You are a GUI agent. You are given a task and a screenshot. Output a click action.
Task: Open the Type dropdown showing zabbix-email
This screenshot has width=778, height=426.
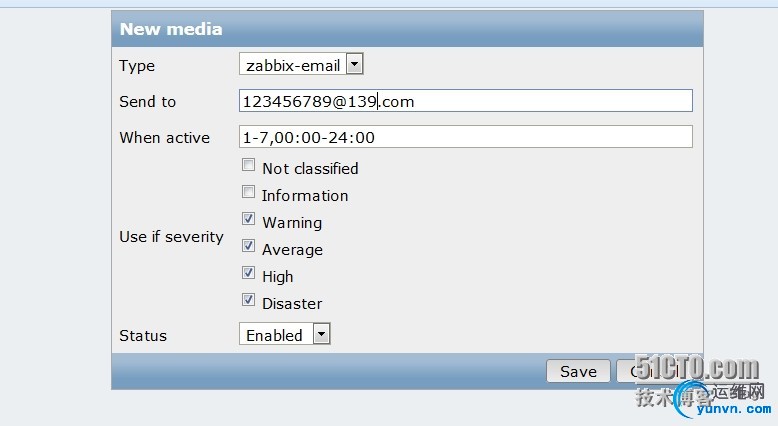(301, 65)
